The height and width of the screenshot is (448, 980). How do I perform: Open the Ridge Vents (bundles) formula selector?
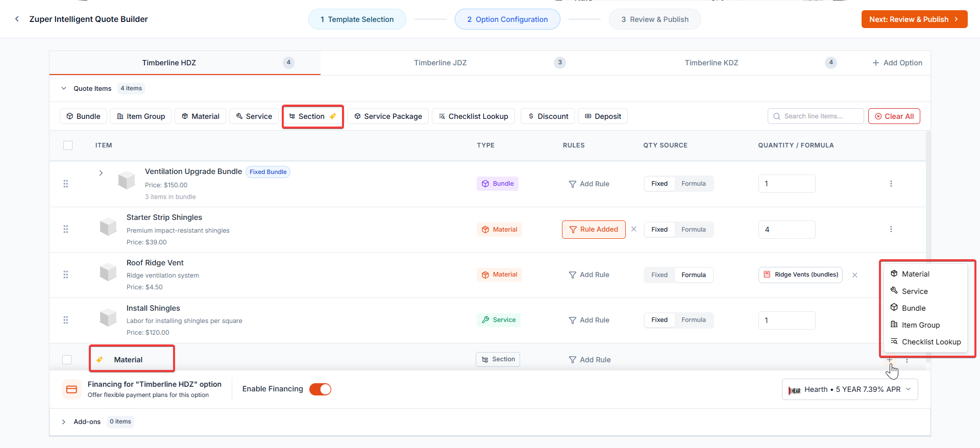[800, 275]
